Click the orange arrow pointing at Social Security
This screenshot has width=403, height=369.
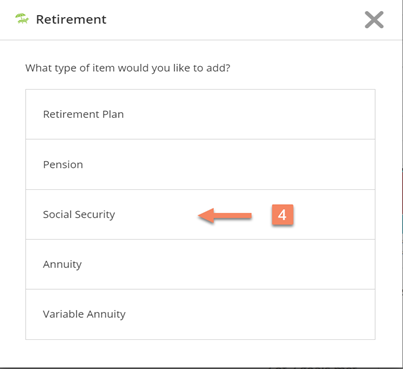[225, 216]
